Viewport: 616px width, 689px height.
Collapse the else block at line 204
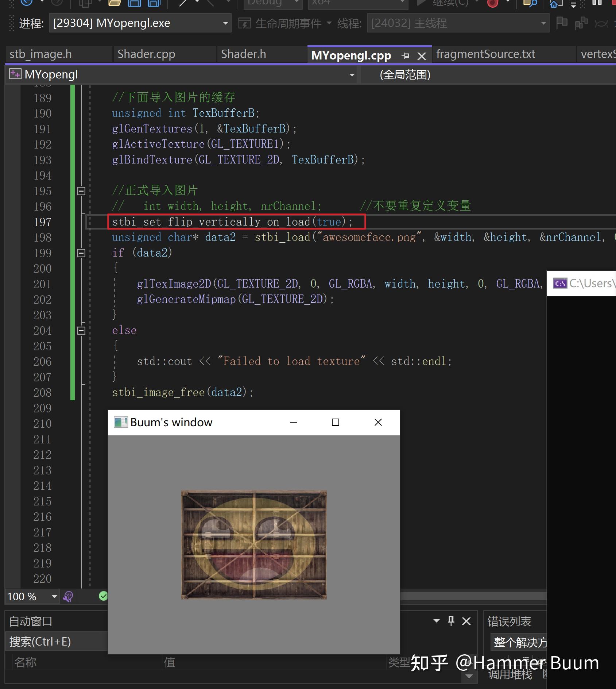pos(81,331)
